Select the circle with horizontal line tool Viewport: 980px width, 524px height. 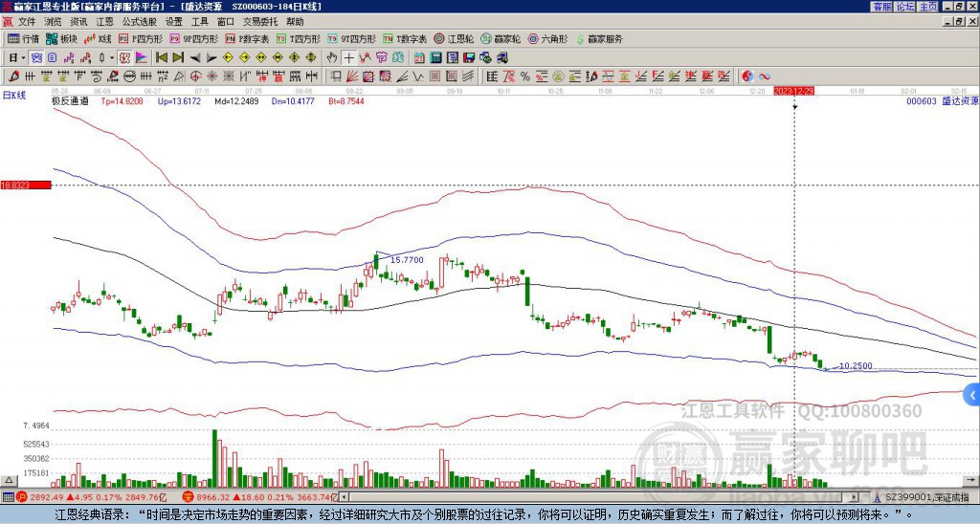(129, 76)
